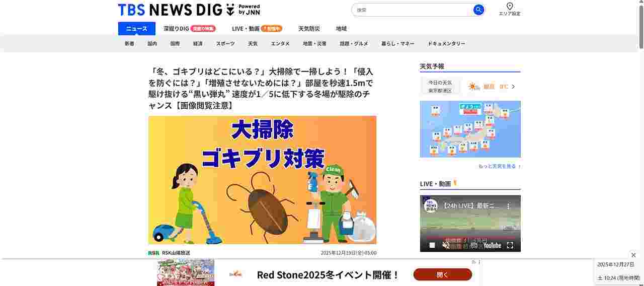644x286 pixels.
Task: Expand today's weather with the chevron arrow
Action: click(x=513, y=87)
